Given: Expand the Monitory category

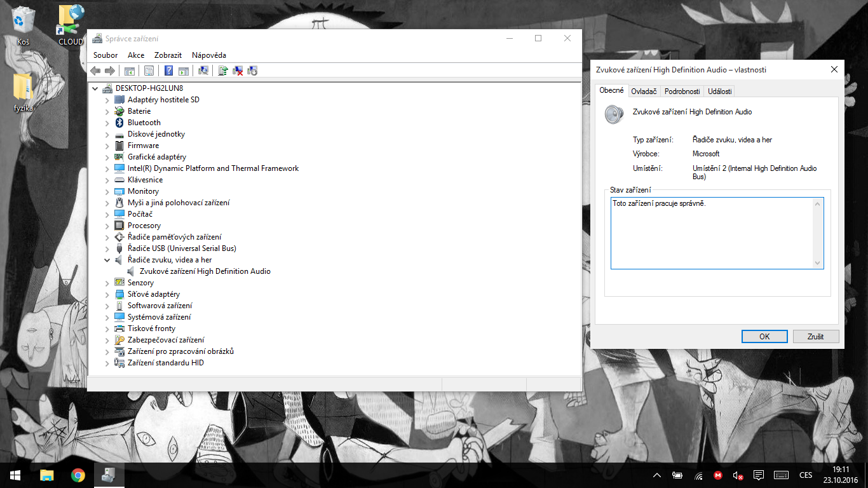Looking at the screenshot, I should coord(107,191).
